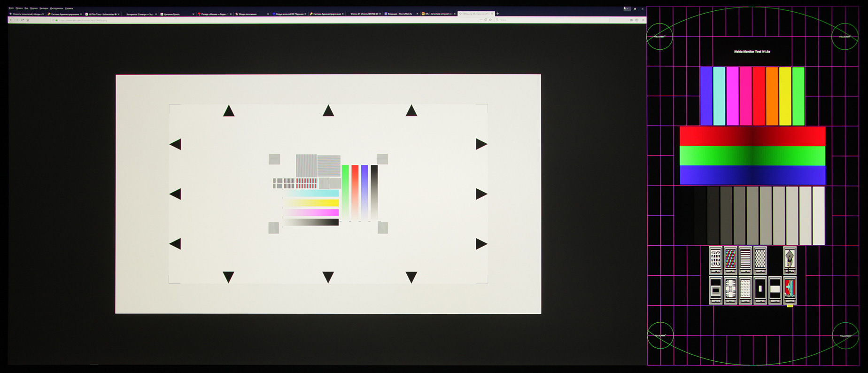Close the active png image tab
Viewport: 868px width, 373px height.
[492, 14]
